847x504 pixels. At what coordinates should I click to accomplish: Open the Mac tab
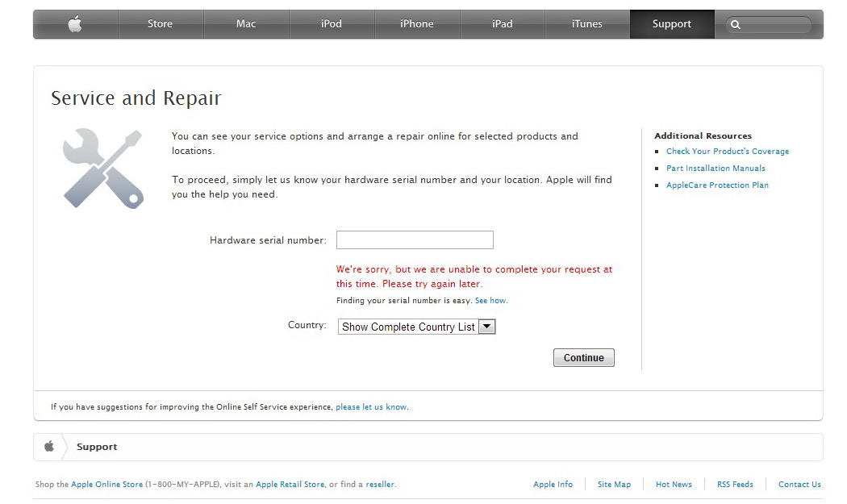coord(246,23)
